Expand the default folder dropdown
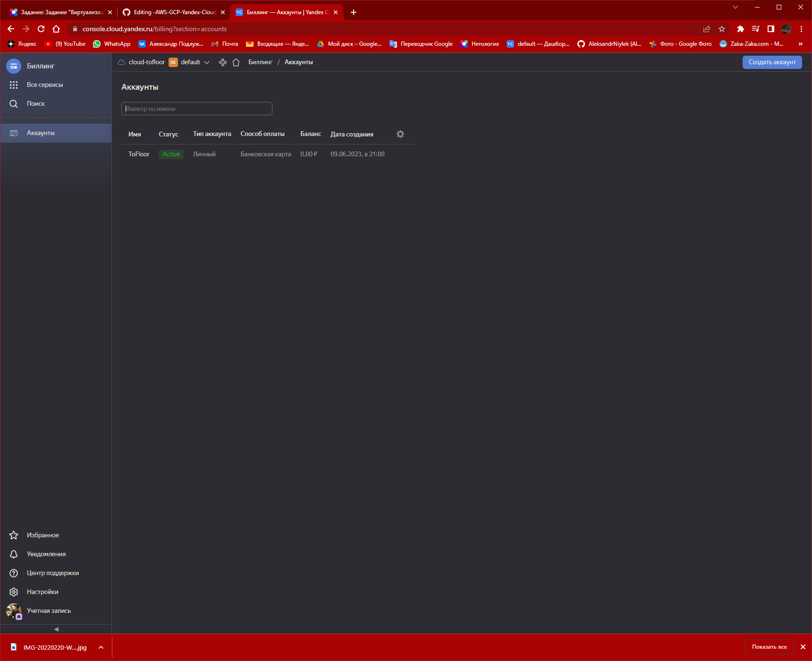Viewport: 812px width, 661px height. 207,62
